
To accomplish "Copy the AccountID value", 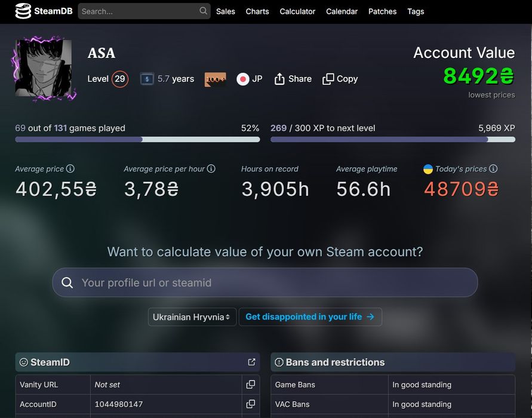I will 251,404.
